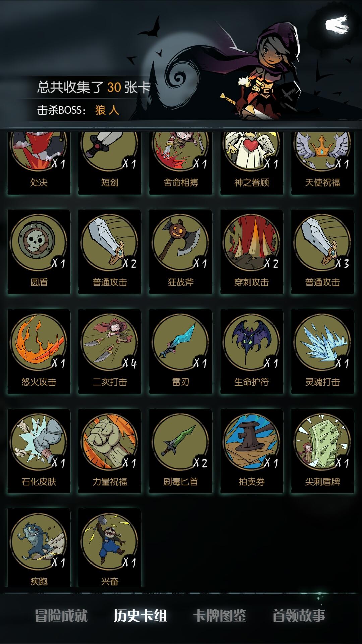Select the 灵魂打击 ice shard card

point(322,351)
